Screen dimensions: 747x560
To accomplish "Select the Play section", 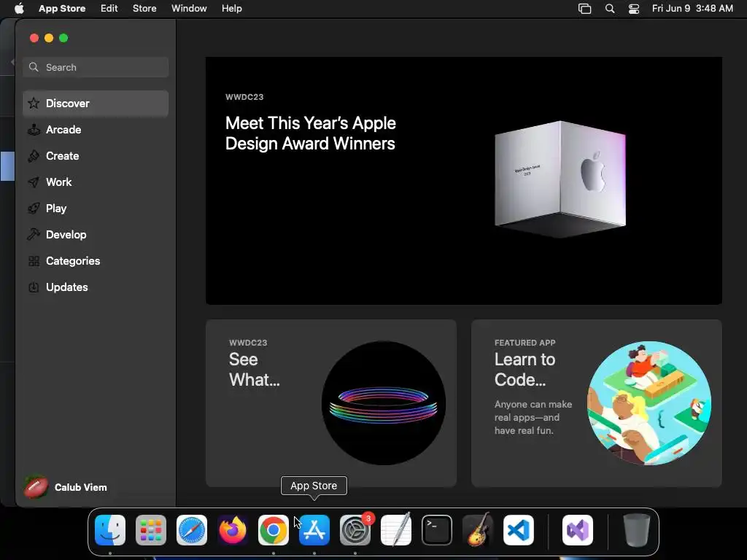I will coord(96,208).
